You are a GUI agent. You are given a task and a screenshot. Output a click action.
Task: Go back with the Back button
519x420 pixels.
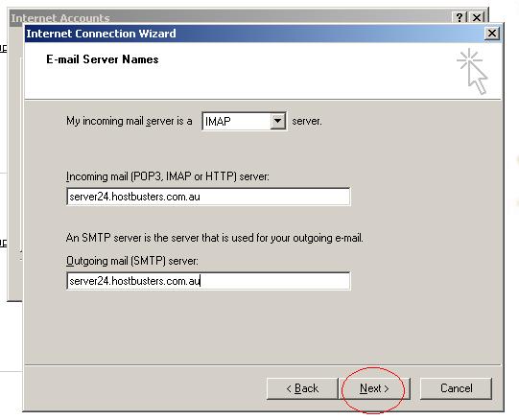[x=302, y=388]
